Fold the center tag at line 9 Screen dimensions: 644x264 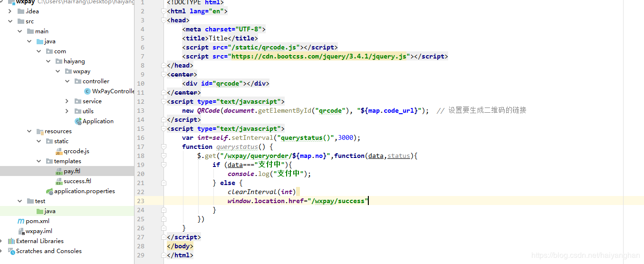click(163, 74)
